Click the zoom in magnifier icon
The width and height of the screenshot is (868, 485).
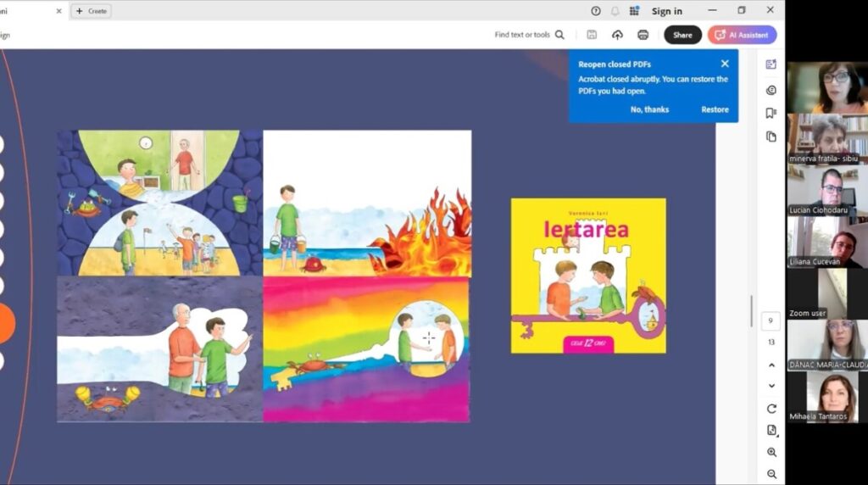(x=771, y=452)
